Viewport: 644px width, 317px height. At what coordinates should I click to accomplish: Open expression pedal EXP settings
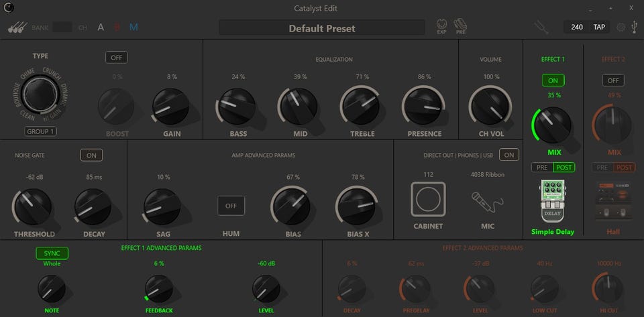click(441, 27)
